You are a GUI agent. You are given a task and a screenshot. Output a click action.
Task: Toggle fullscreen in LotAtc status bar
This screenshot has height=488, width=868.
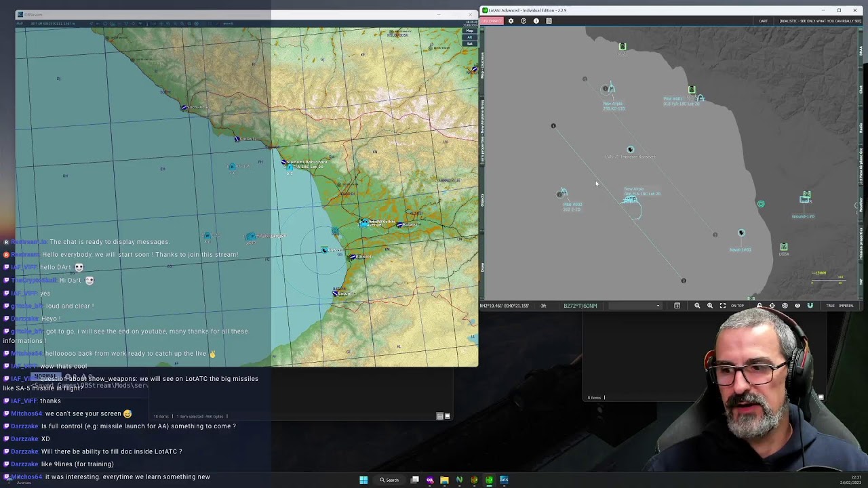pos(723,306)
